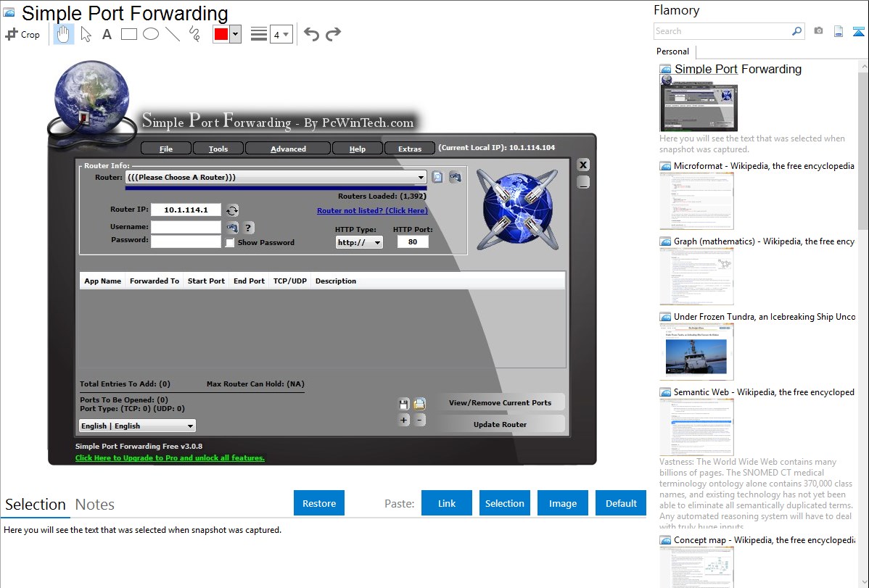The image size is (869, 588).
Task: Click the Flamory upload icon at top right
Action: (858, 32)
